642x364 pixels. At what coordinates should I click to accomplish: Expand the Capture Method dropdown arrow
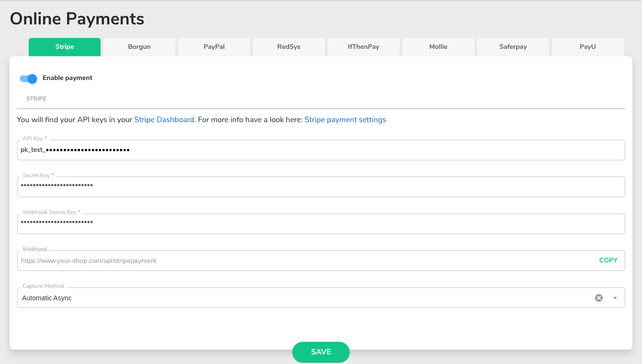615,298
